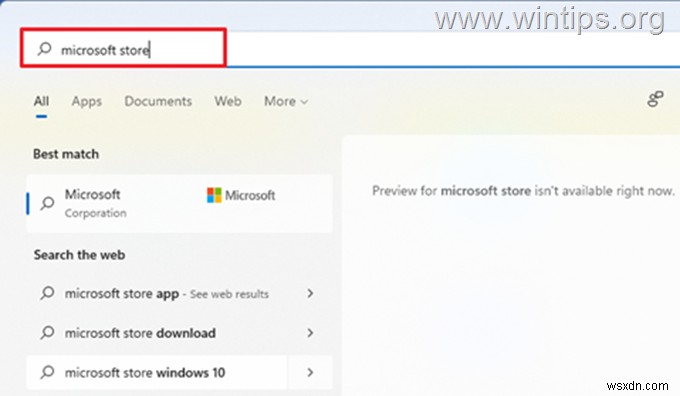Expand arrow for microsoft store windows 10
Screen dimensions: 680x396
(310, 373)
